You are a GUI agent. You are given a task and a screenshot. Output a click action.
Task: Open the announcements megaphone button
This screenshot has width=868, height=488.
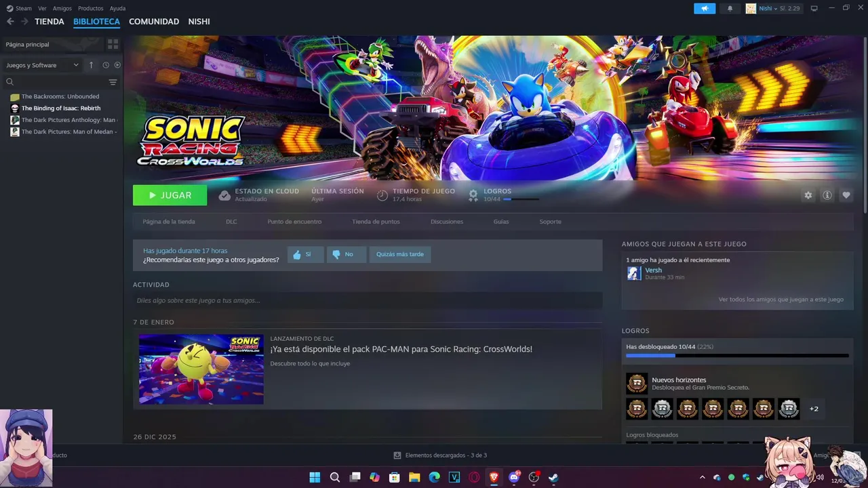[x=705, y=8]
